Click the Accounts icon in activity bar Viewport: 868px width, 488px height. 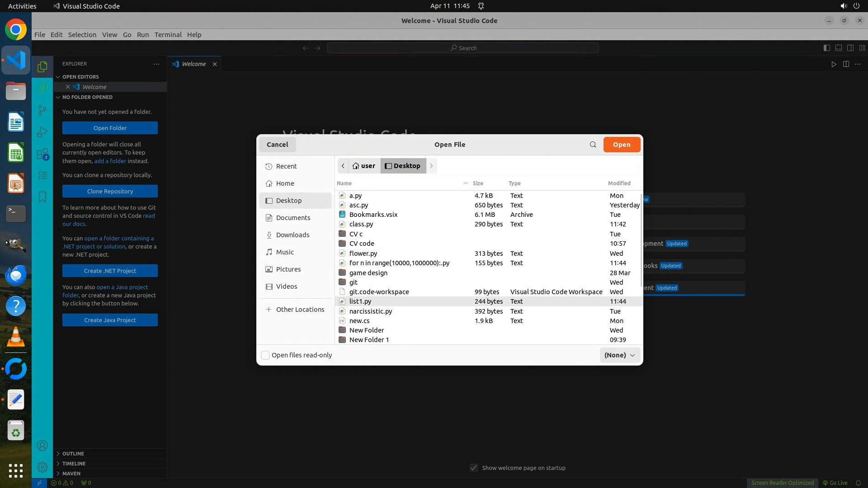(x=42, y=446)
